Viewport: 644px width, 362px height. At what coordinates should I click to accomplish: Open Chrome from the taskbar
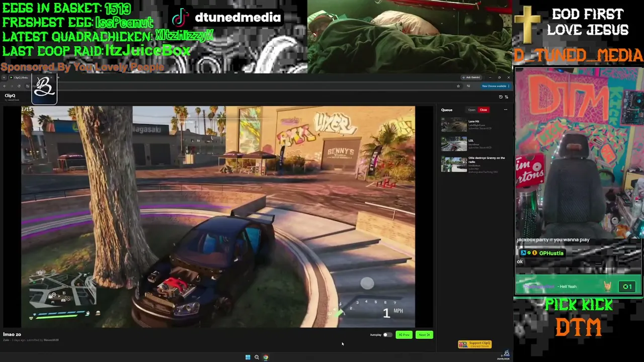tap(266, 357)
